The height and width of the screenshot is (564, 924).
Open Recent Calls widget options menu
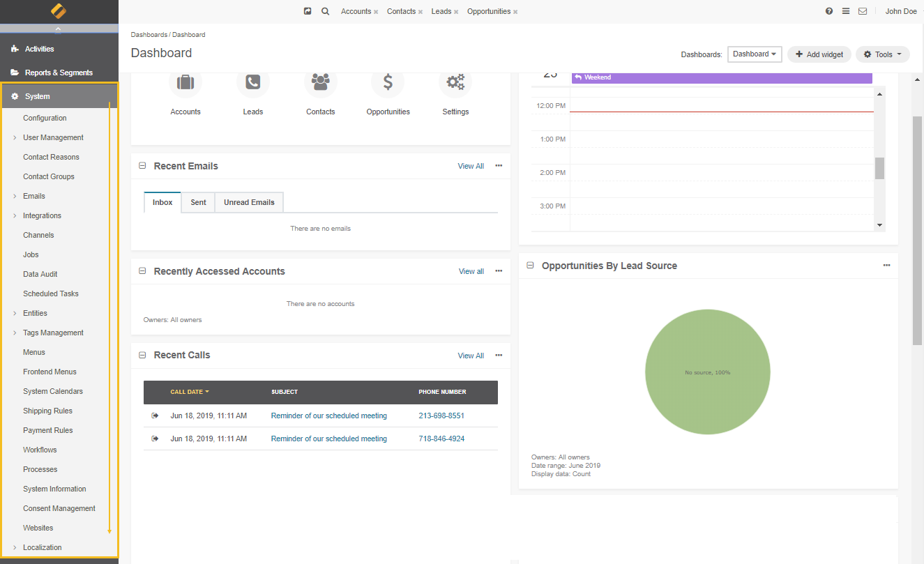coord(499,355)
